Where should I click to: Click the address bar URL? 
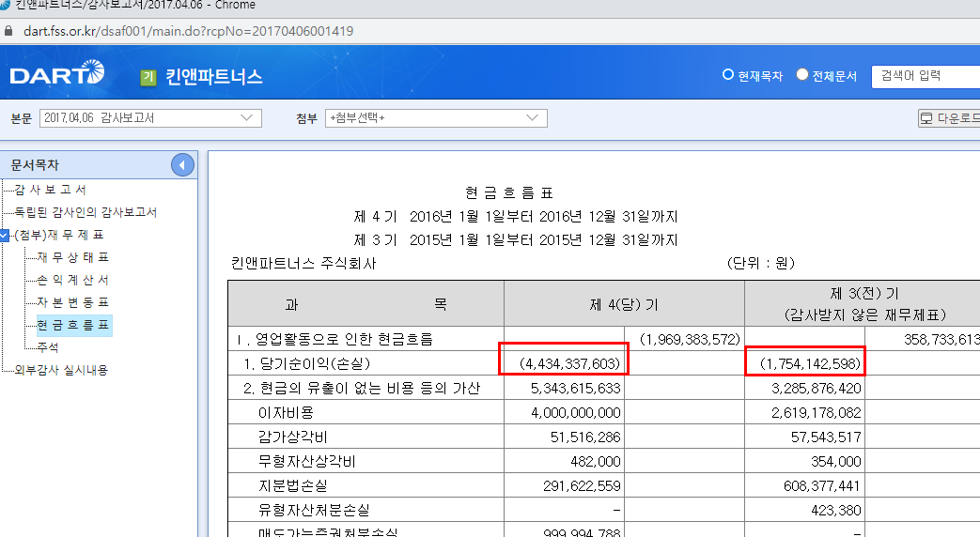tap(188, 31)
